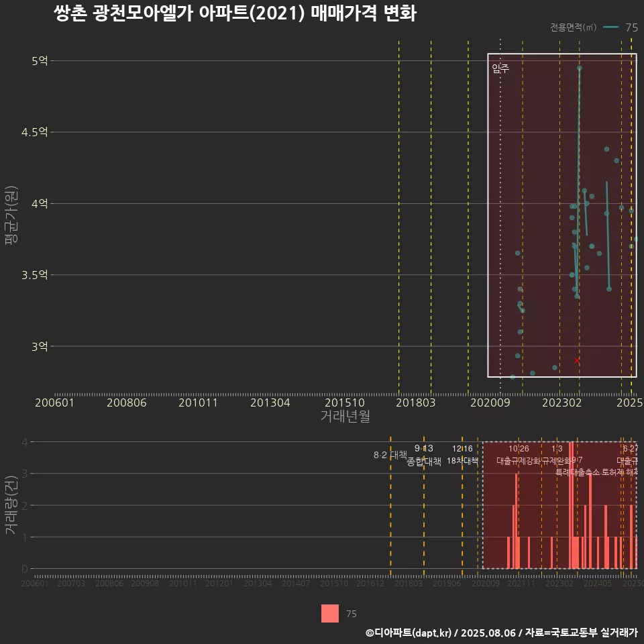This screenshot has width=644, height=644.
Task: Select the chart title 쌍촌 광천모아엘가 아파트(2021) 매매가격 변화
Action: [x=235, y=13]
